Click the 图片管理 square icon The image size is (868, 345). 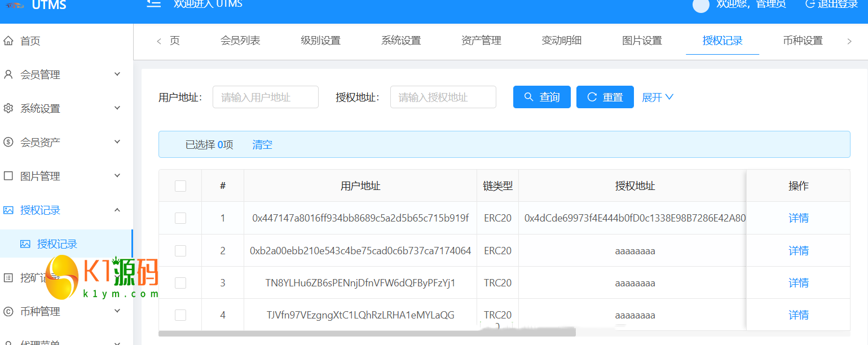pyautogui.click(x=8, y=176)
